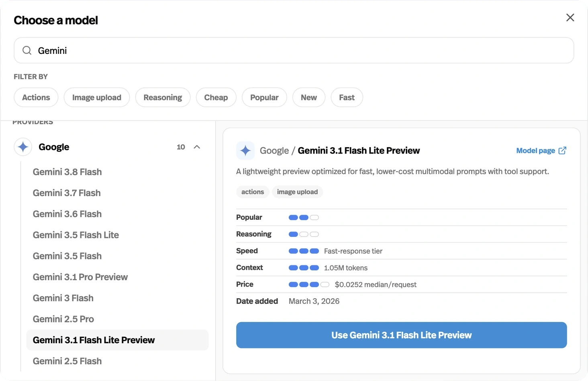Click the Google provider count 10

pos(181,147)
